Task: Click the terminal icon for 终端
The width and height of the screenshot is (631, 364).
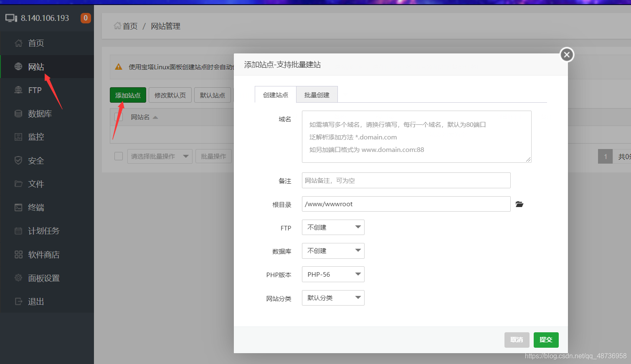Action: pos(18,207)
